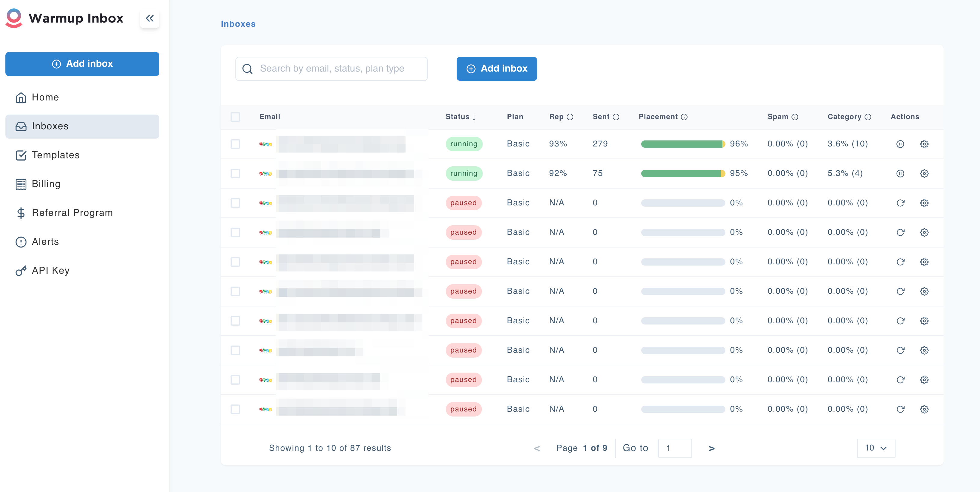Screen dimensions: 980x492
Task: Select the checkbox for the 96% placement inbox
Action: pyautogui.click(x=235, y=144)
